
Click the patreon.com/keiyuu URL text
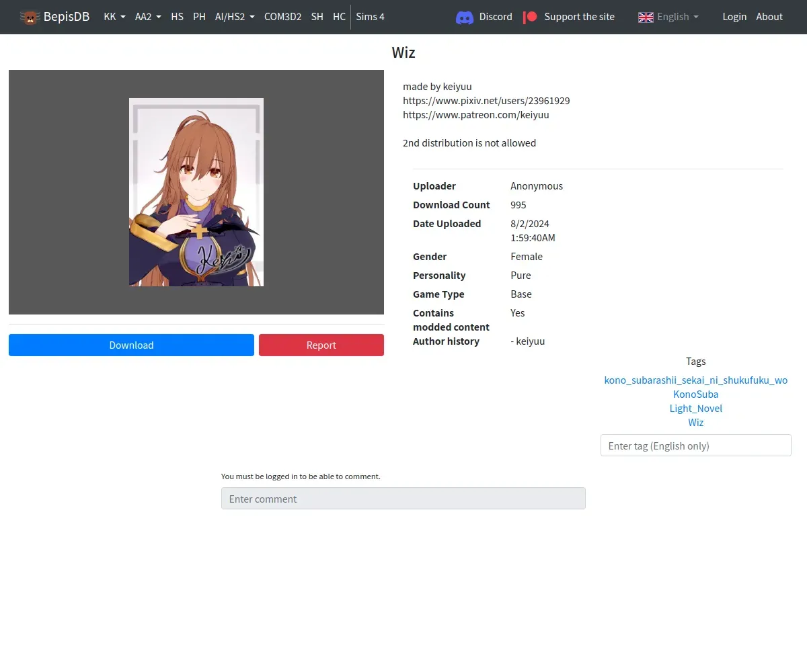(x=476, y=115)
